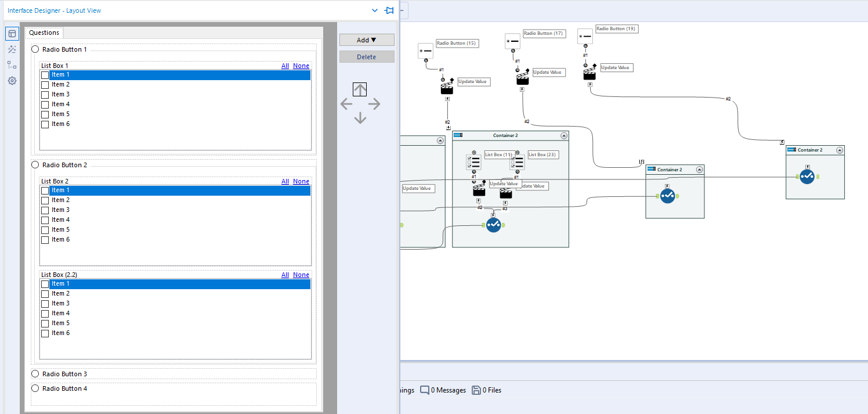Open the Messages panel at the bottom

[443, 390]
